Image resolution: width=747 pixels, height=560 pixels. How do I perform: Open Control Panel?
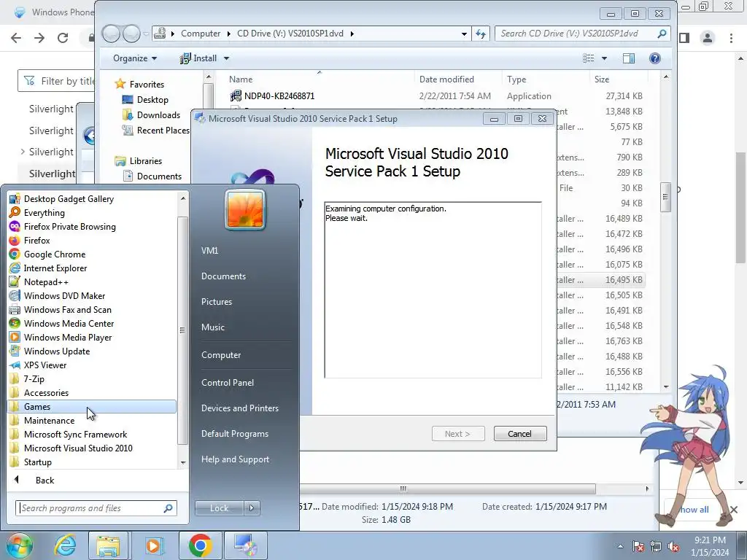[228, 382]
